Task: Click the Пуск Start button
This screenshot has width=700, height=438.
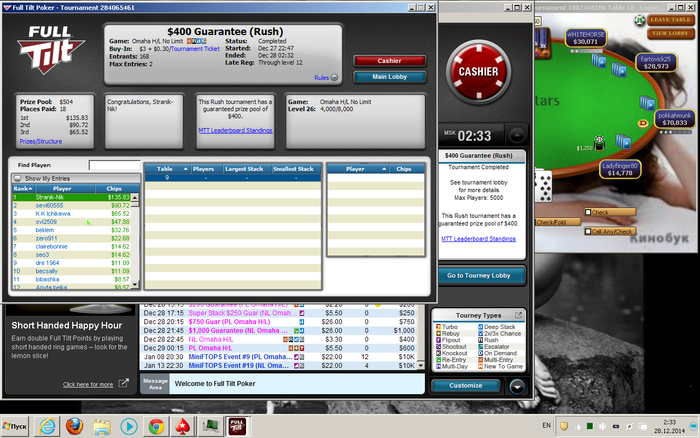Action: [15, 426]
